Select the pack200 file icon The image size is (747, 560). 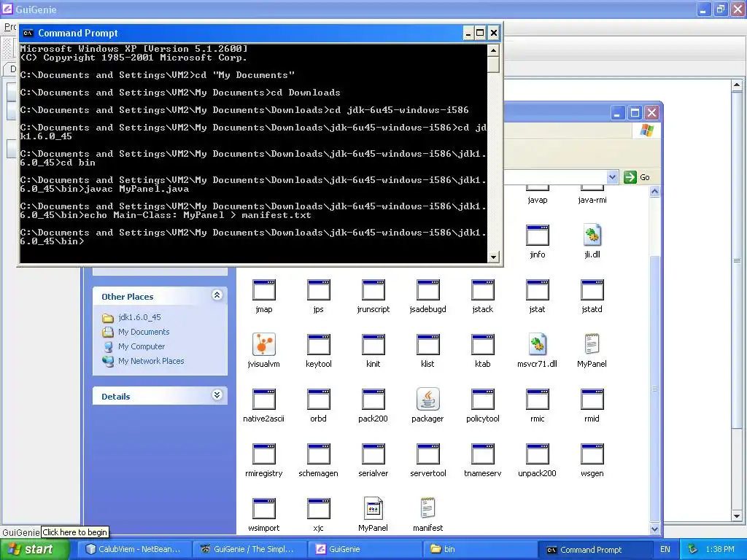pyautogui.click(x=373, y=400)
